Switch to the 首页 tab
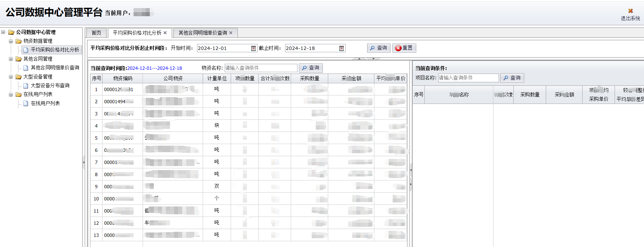The image size is (644, 247). pyautogui.click(x=96, y=33)
